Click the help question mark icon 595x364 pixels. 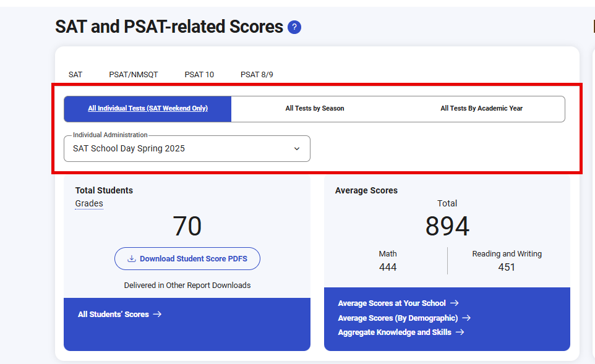tap(294, 27)
